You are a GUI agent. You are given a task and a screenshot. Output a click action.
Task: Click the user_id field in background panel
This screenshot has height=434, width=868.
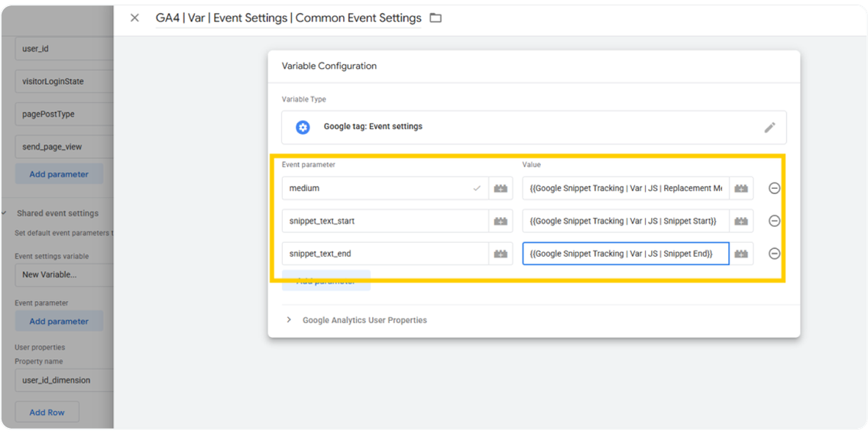[64, 49]
